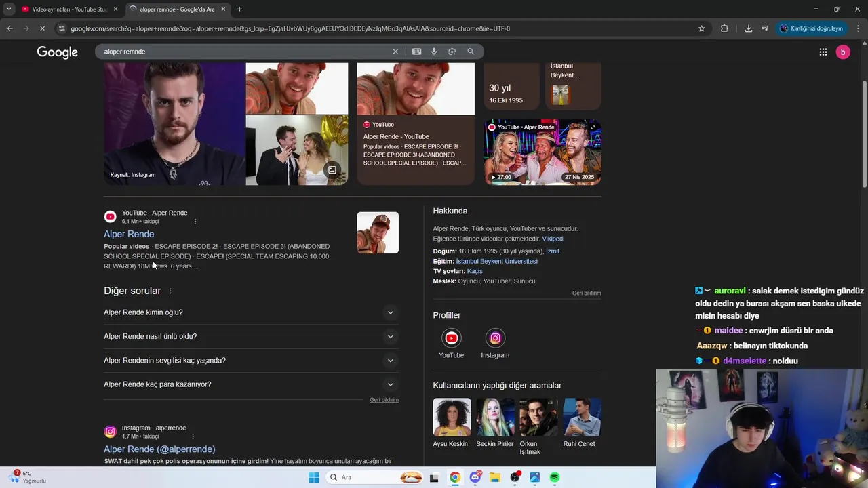Open the Ruhi Çenet related search

click(582, 423)
